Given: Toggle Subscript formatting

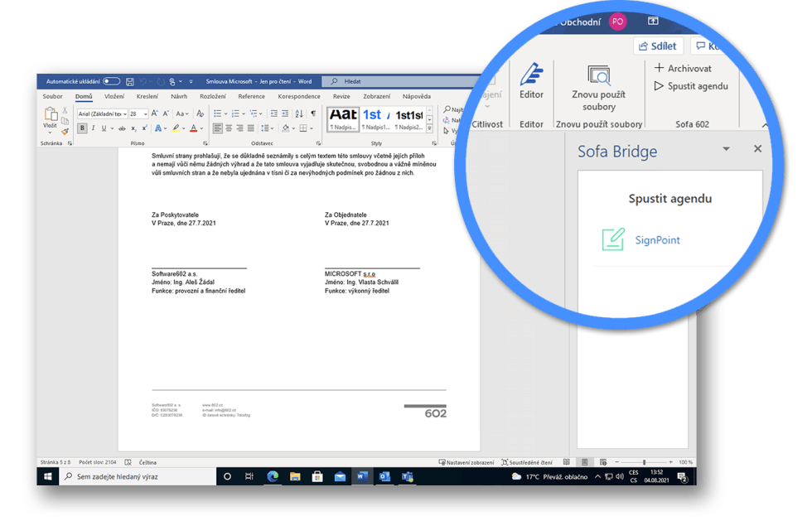Looking at the screenshot, I should point(133,128).
